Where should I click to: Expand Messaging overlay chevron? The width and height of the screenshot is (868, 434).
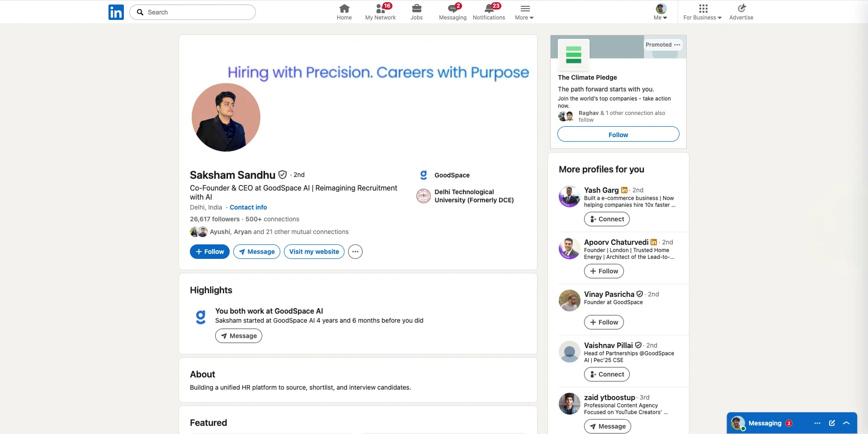(846, 423)
